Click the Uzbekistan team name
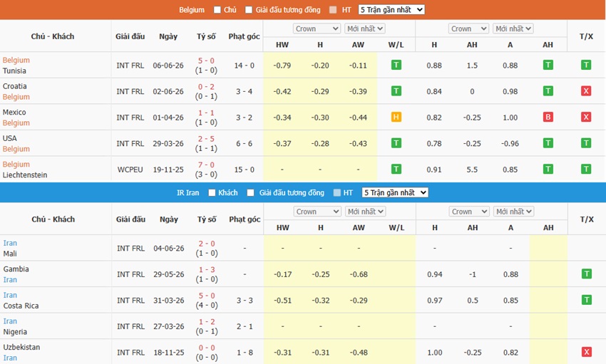Screen dimensions: 606x364 (21, 347)
